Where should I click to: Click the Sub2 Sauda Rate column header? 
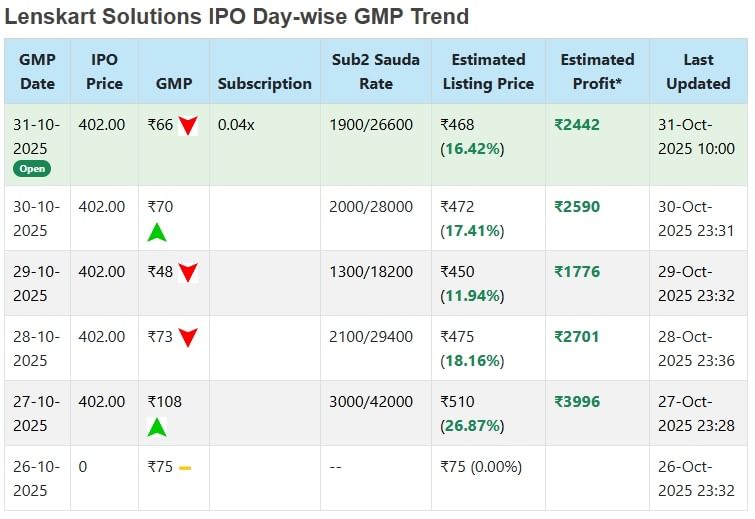375,71
